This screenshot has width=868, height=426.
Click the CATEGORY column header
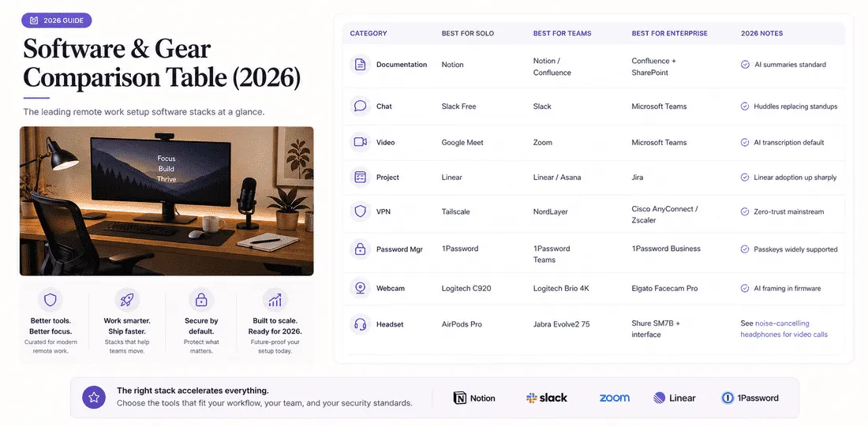[369, 33]
